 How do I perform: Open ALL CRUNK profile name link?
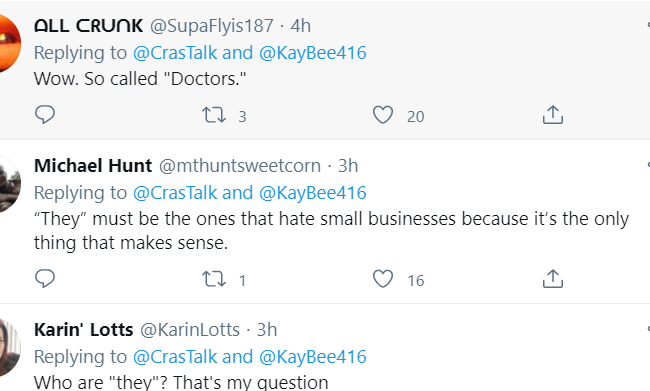88,26
